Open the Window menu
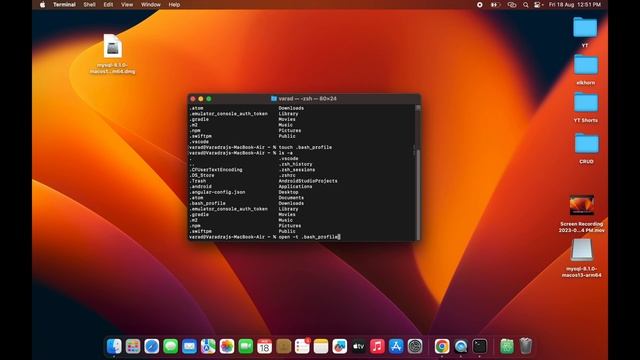This screenshot has width=640, height=360. point(151,5)
